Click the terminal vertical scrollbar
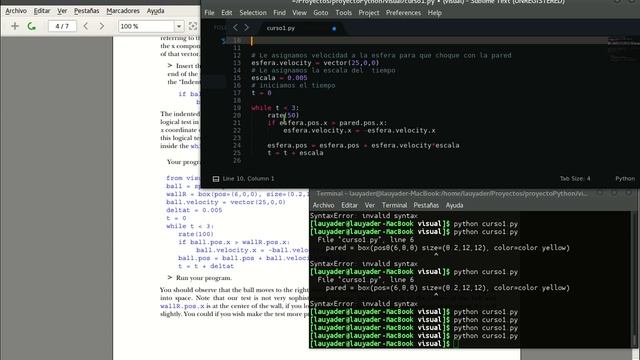Image resolution: width=640 pixels, height=360 pixels. (x=634, y=280)
